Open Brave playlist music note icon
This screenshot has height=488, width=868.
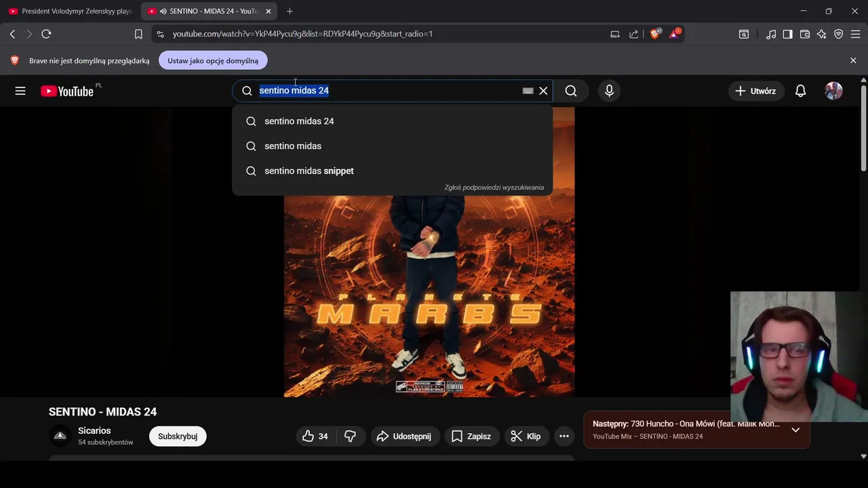771,34
